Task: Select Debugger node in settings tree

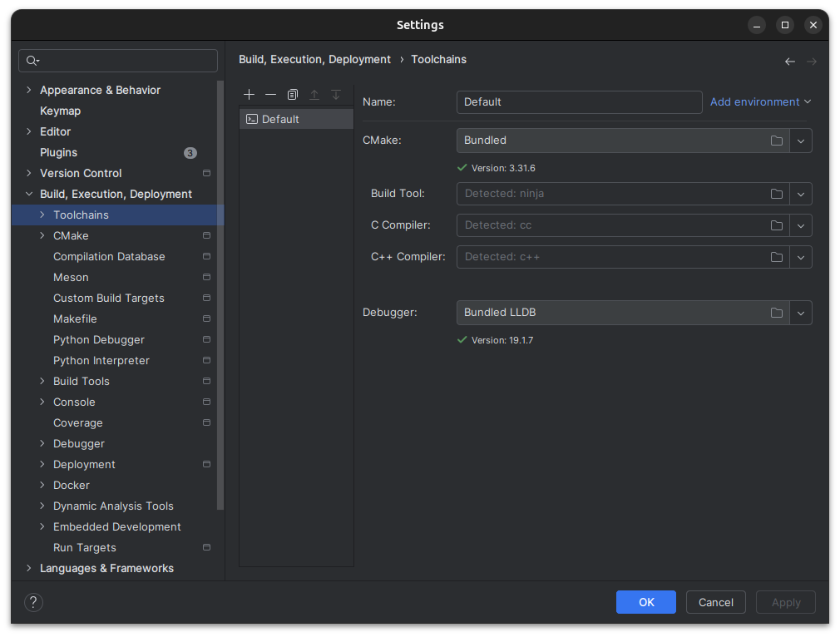Action: pyautogui.click(x=79, y=443)
